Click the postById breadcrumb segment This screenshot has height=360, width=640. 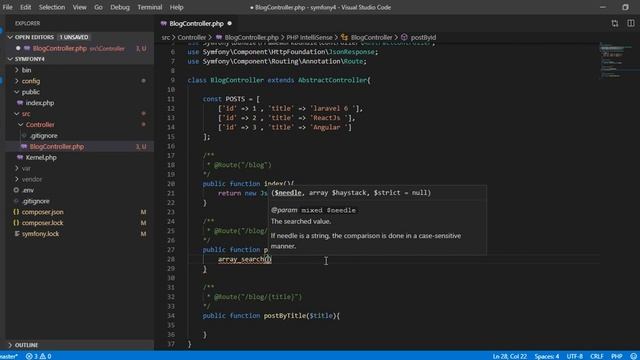tap(423, 37)
